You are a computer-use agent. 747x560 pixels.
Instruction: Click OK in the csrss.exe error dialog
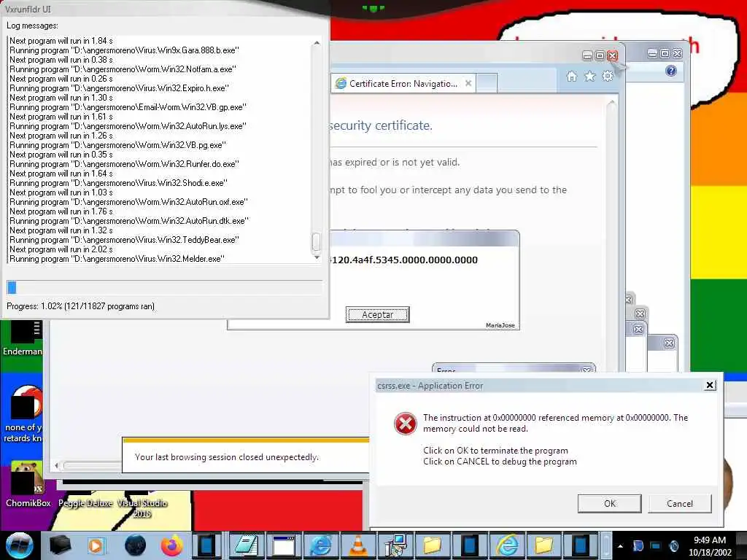(609, 503)
